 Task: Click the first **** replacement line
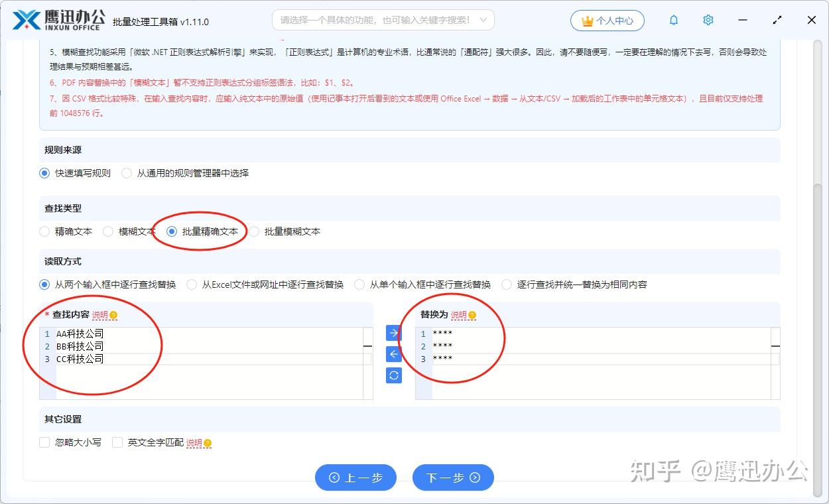[x=442, y=334]
